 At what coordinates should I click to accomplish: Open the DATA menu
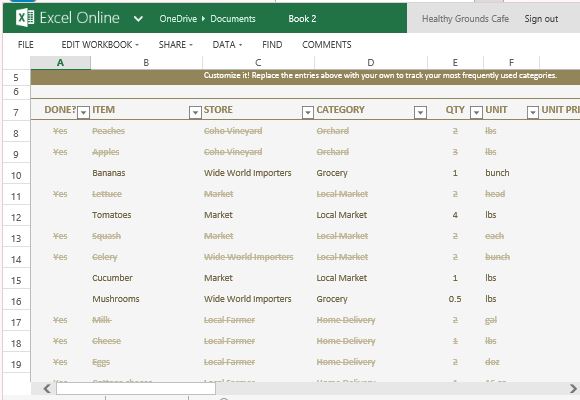(227, 45)
